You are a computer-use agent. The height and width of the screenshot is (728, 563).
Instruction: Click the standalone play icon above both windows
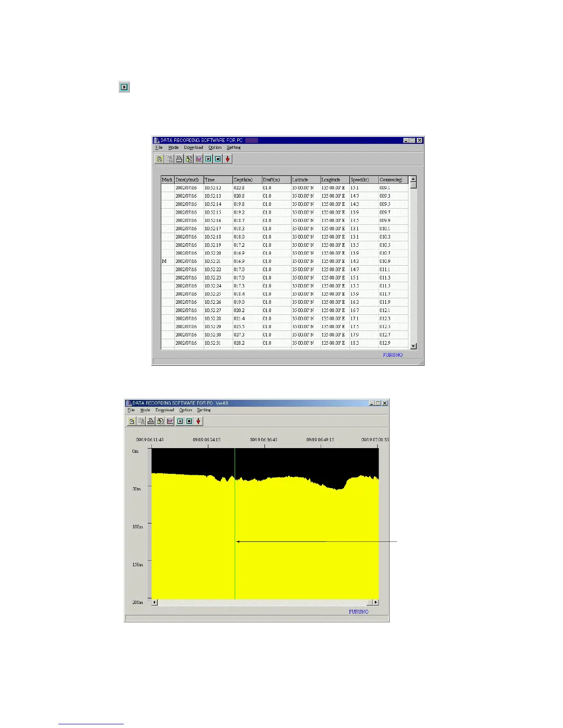(124, 86)
